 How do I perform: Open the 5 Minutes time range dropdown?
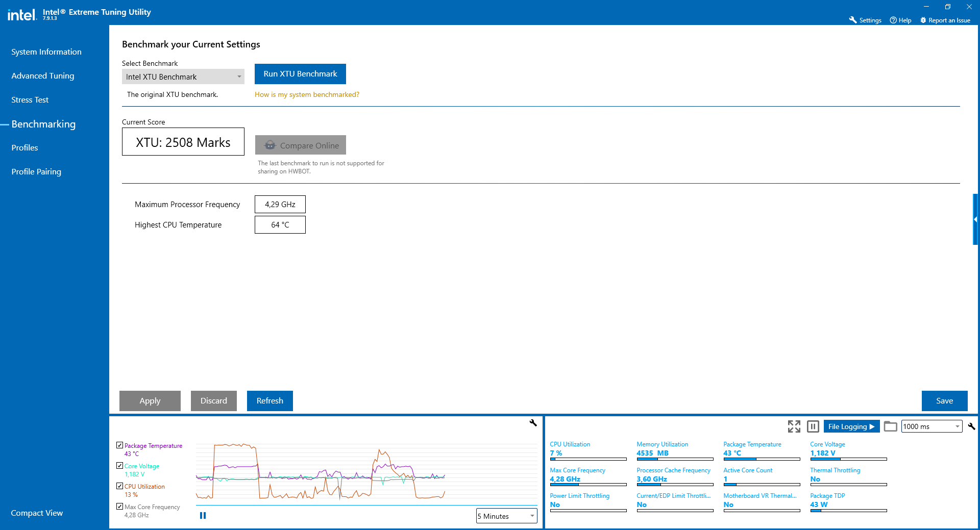(506, 516)
